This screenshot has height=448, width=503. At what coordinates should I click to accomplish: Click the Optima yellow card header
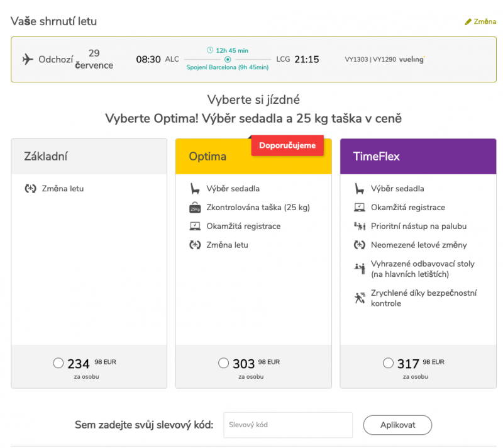[x=214, y=157]
